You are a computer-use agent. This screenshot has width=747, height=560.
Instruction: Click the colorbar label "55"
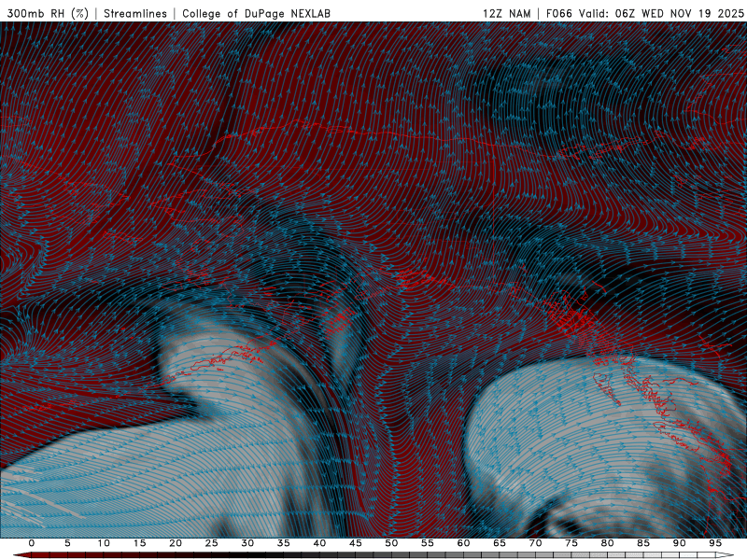(428, 543)
